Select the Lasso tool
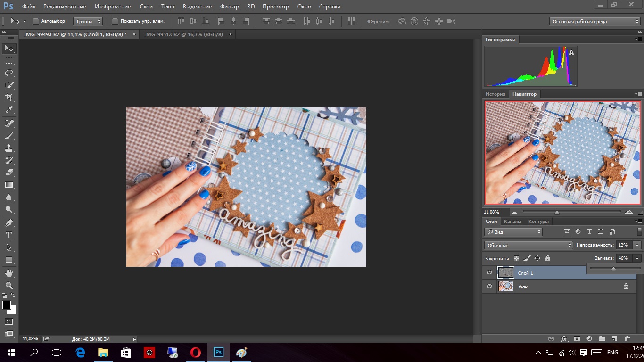This screenshot has width=644, height=362. 9,73
